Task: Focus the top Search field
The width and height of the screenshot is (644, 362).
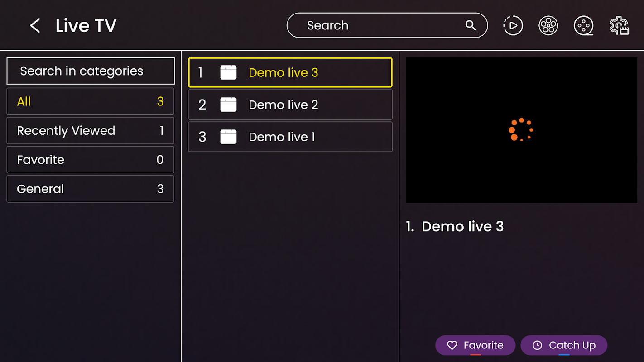Action: click(387, 25)
